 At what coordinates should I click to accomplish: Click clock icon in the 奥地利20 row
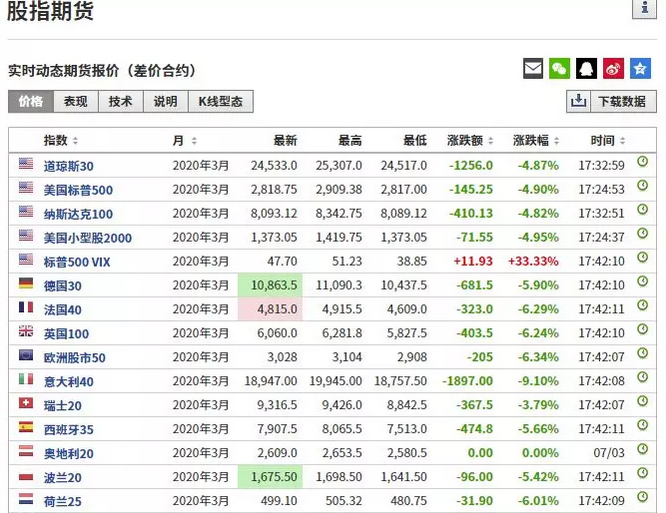point(643,449)
